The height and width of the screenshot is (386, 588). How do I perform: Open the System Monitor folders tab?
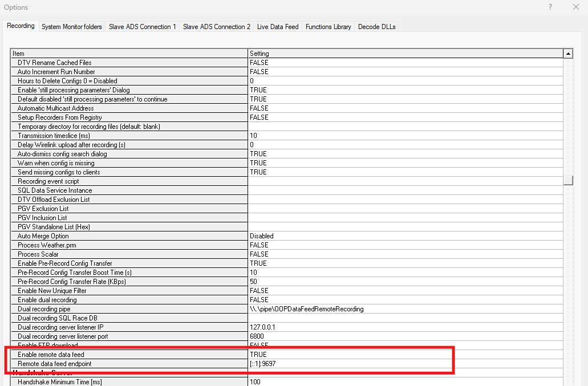(71, 26)
